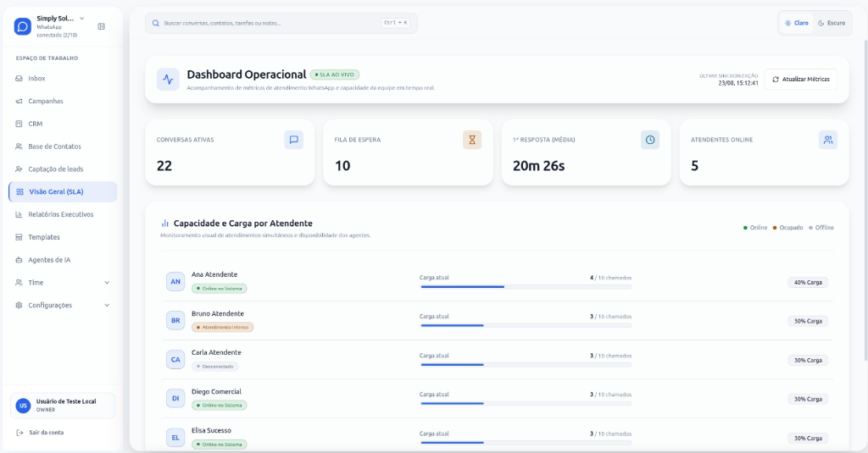Click the 40% Carga badge
868x453 pixels.
(808, 282)
